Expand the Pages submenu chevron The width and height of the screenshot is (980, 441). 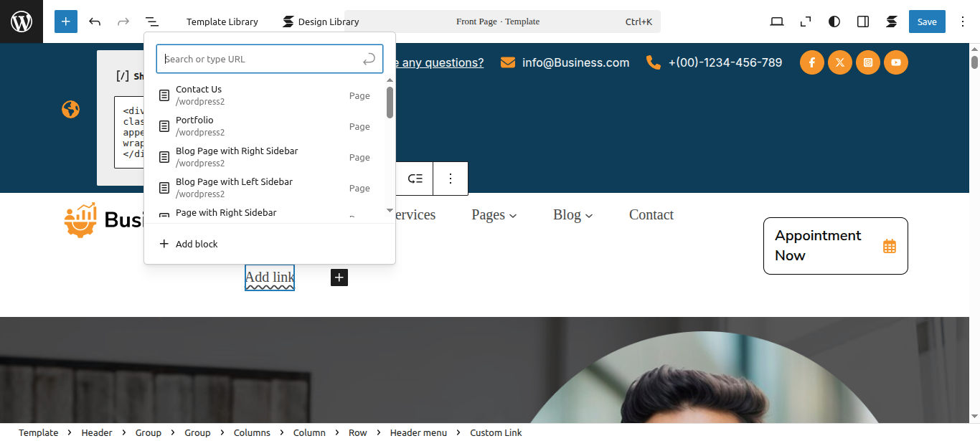(513, 216)
